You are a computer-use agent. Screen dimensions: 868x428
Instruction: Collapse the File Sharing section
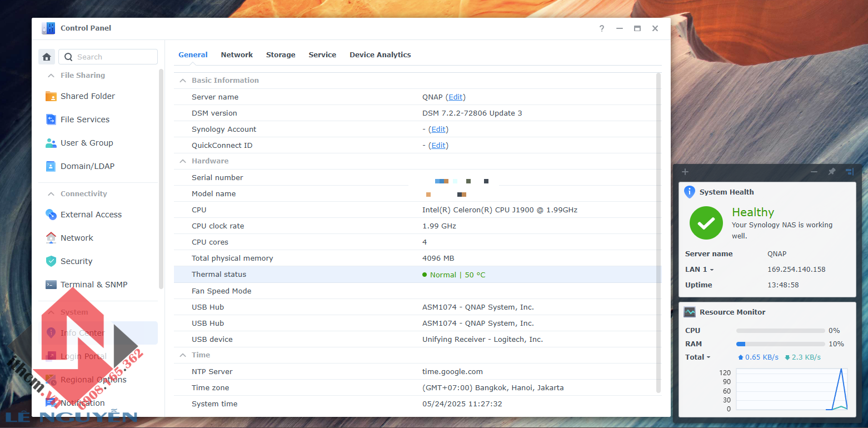[51, 76]
